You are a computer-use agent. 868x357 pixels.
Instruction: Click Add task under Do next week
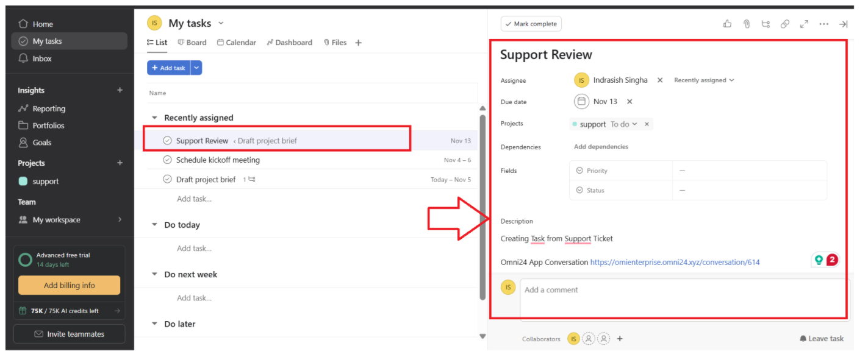[194, 299]
